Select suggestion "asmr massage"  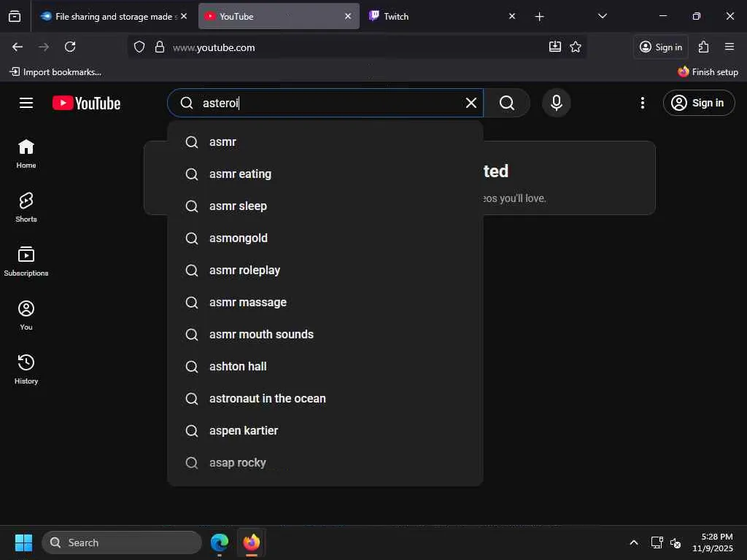325,303
